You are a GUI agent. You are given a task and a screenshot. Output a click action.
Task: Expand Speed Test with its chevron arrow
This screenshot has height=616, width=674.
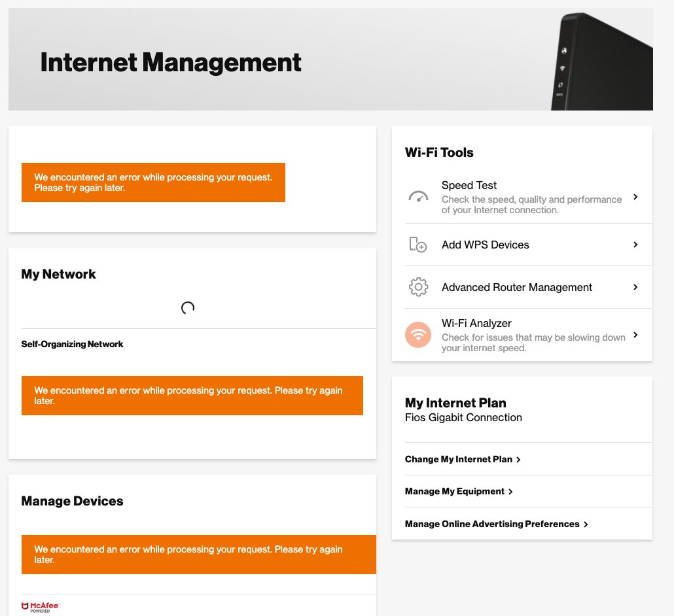click(x=635, y=197)
